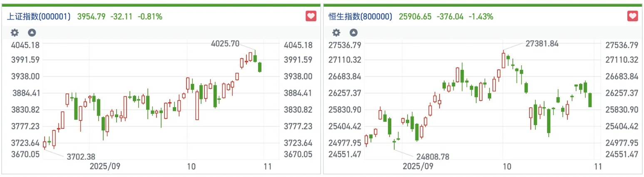644x177 pixels.
Task: Open chart settings gear for 恒生指数
Action: [x=336, y=32]
